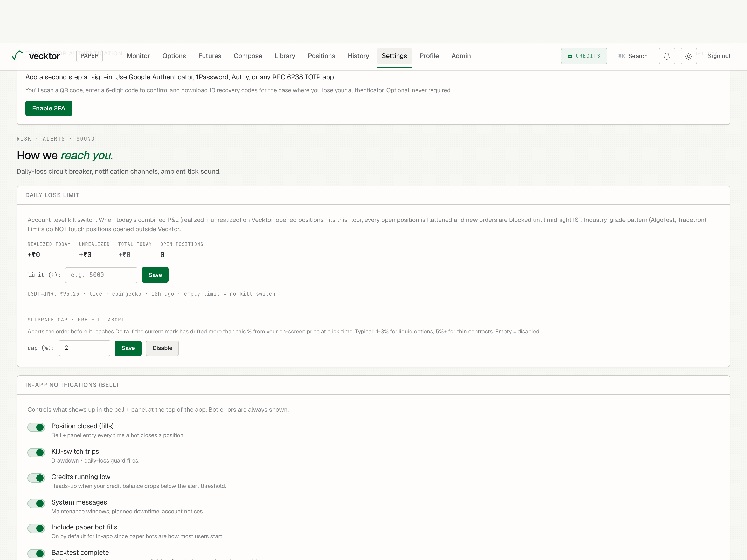Toggle System messages notifications
The height and width of the screenshot is (560, 747).
pos(36,503)
